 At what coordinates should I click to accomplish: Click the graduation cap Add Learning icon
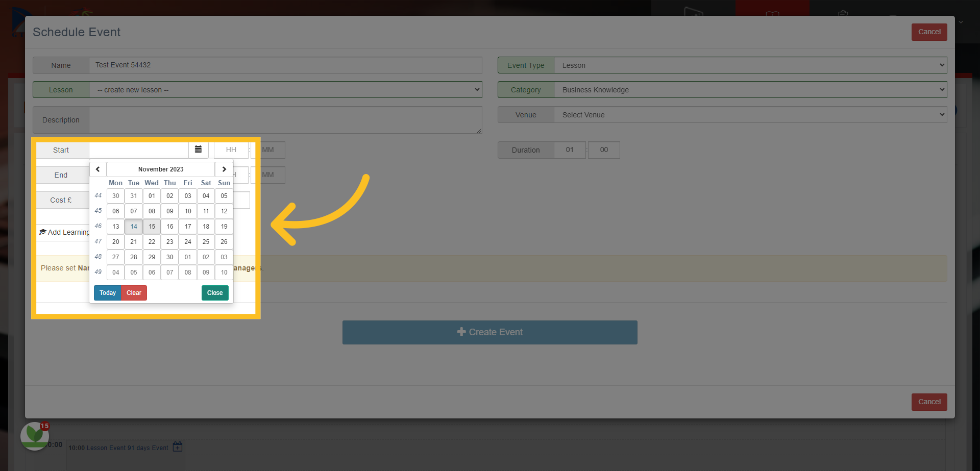(x=43, y=232)
